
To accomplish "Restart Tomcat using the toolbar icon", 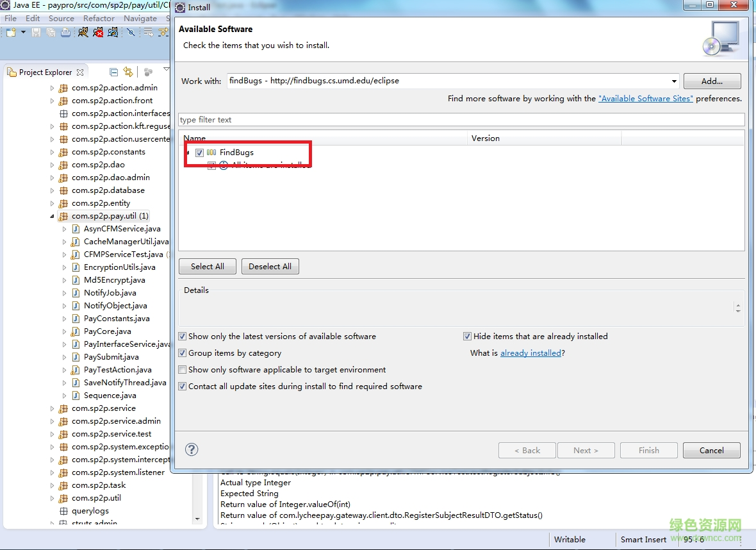I will click(x=113, y=32).
